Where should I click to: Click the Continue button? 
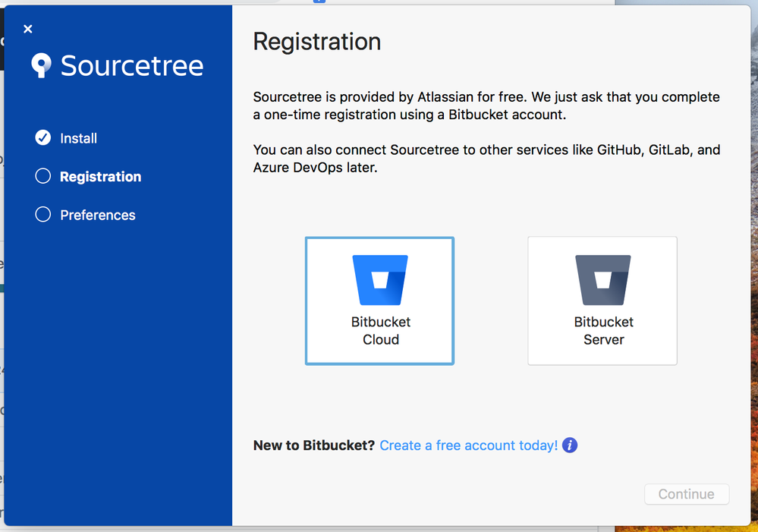pos(687,494)
